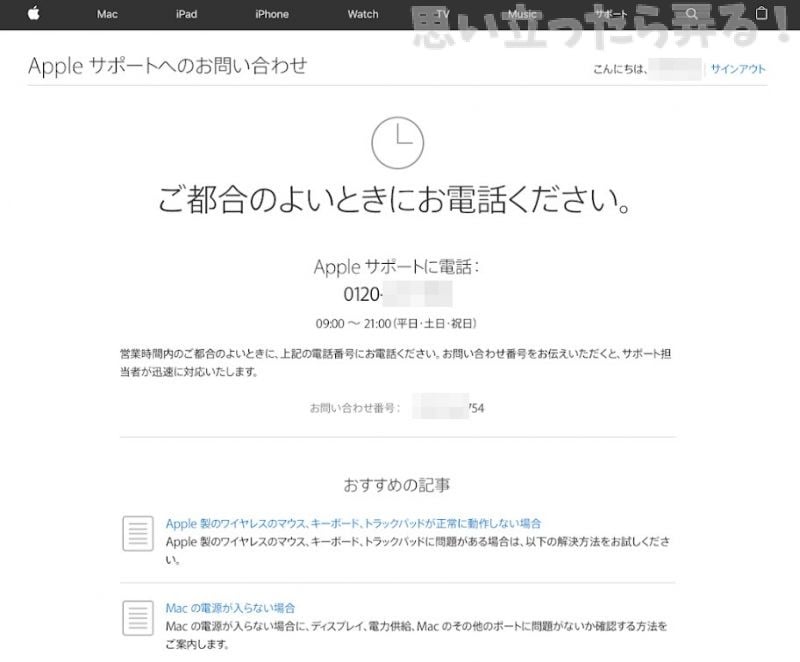Click the 09:00 〜 21:00 hours text
The width and height of the screenshot is (800, 662).
coord(396,323)
